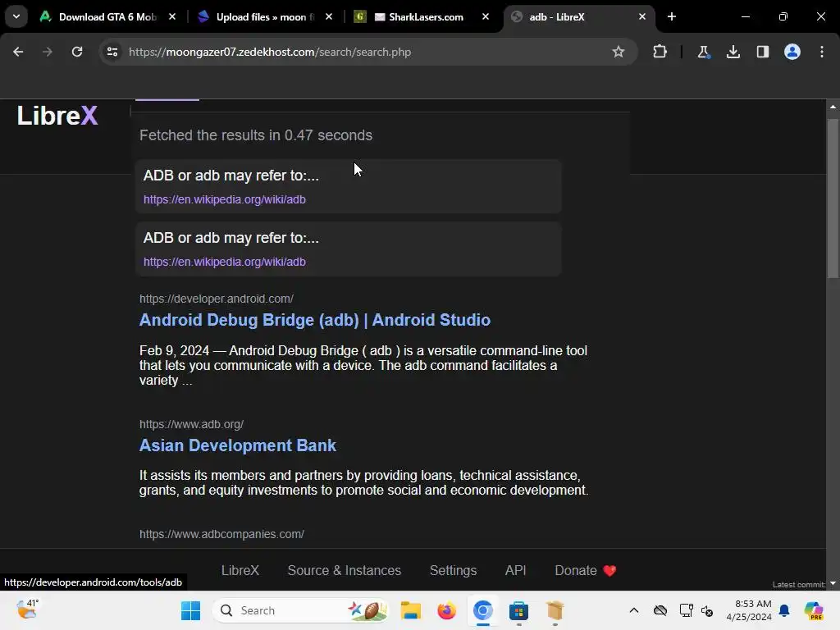This screenshot has height=630, width=840.
Task: Open a new browser tab
Action: pos(671,16)
